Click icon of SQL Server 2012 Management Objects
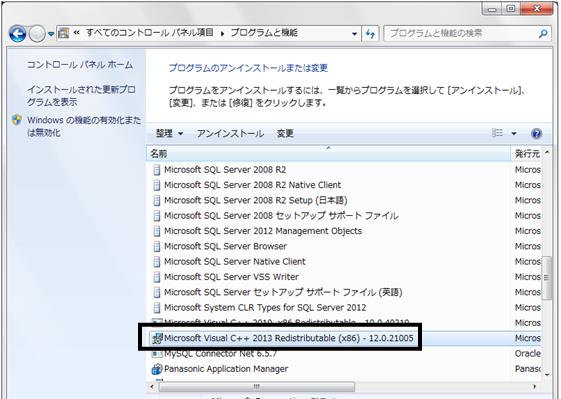 pyautogui.click(x=157, y=231)
